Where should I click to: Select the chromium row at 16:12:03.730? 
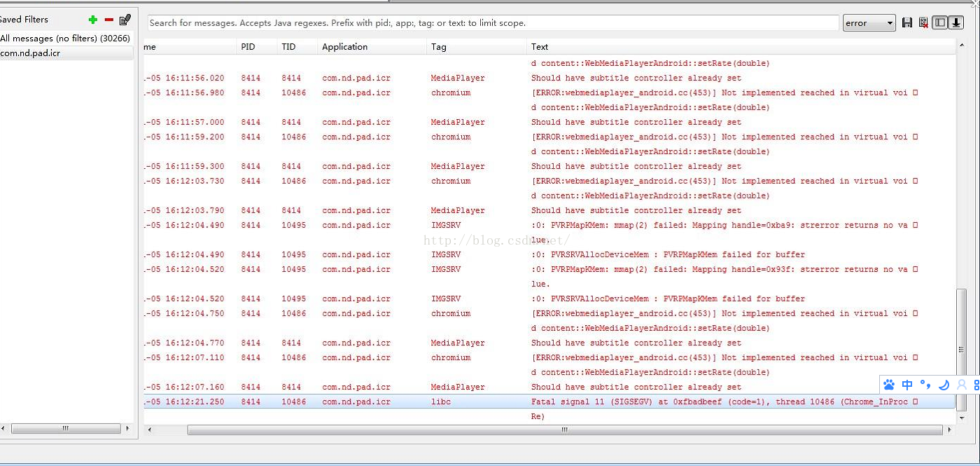[549, 181]
